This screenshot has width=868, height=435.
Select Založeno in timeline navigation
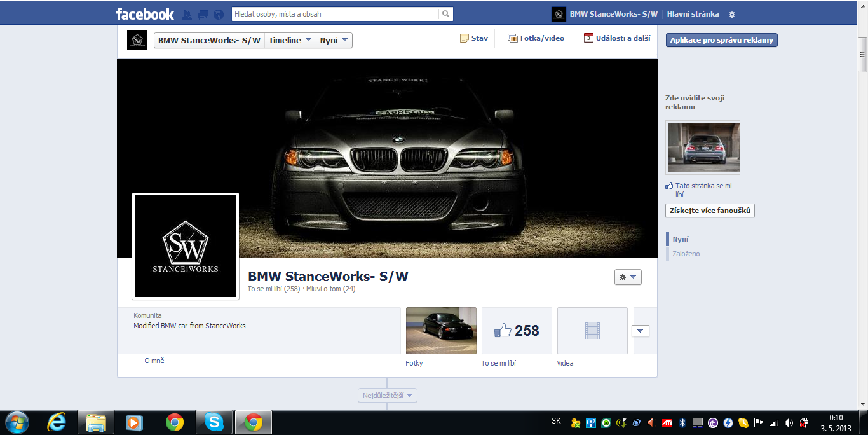(686, 254)
